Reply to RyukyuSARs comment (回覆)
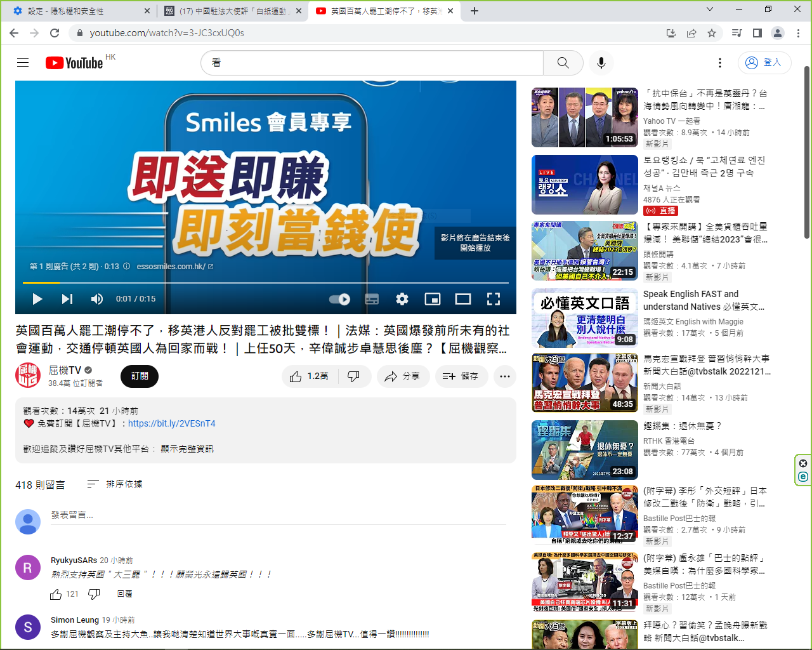The image size is (812, 650). pos(124,594)
